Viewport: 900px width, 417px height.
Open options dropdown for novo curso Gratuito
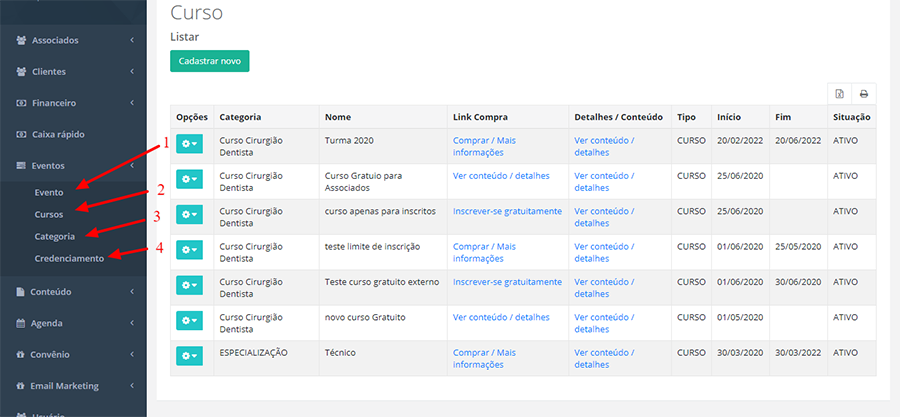click(189, 321)
